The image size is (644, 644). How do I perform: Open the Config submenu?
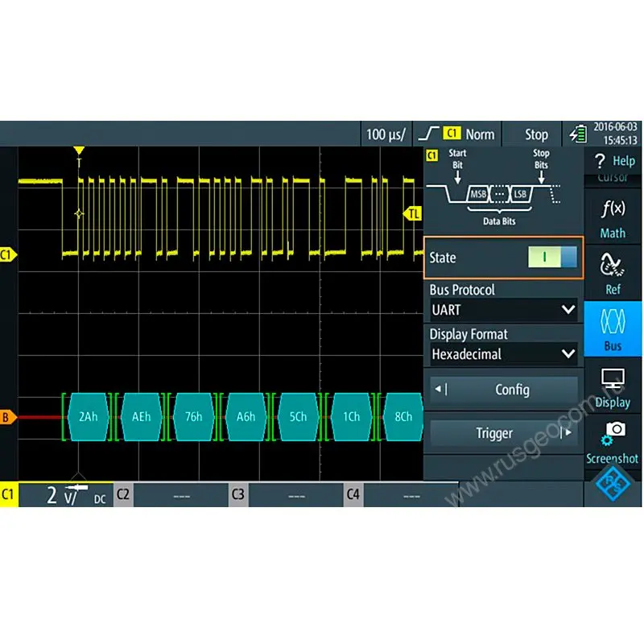click(503, 390)
